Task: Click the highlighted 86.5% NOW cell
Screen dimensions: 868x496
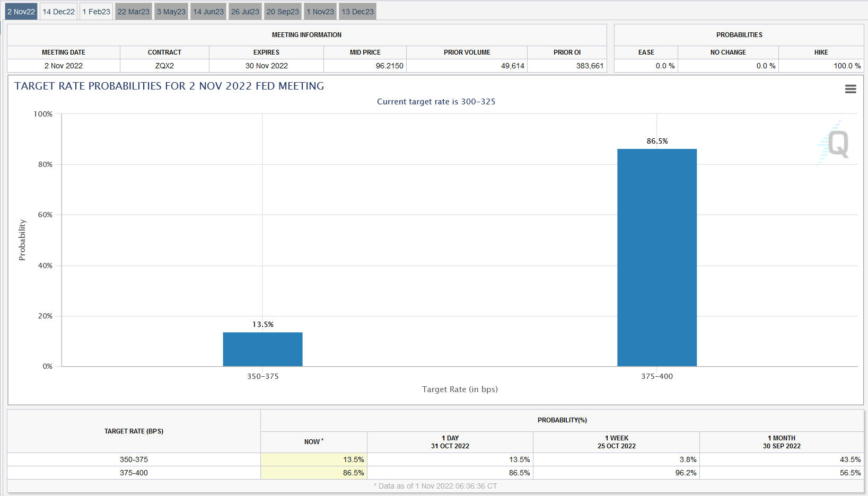Action: pos(314,473)
